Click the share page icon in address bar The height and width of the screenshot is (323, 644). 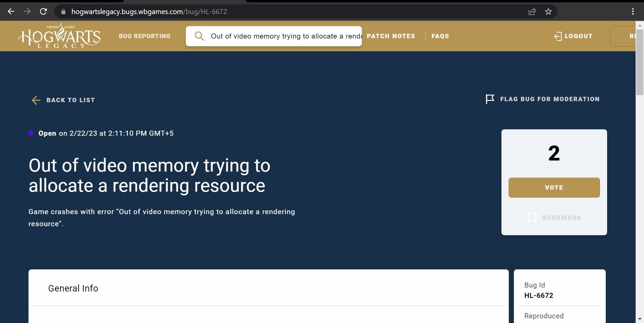click(x=532, y=12)
